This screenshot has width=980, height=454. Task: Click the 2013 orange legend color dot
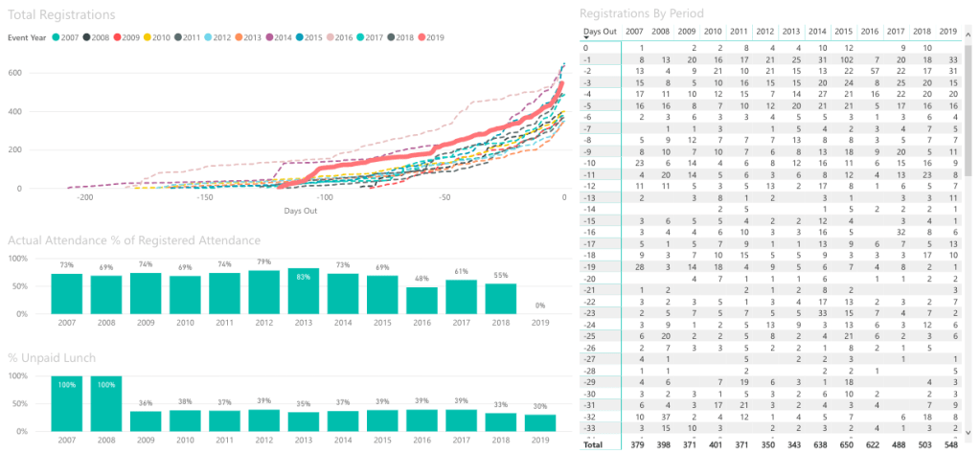(x=239, y=37)
